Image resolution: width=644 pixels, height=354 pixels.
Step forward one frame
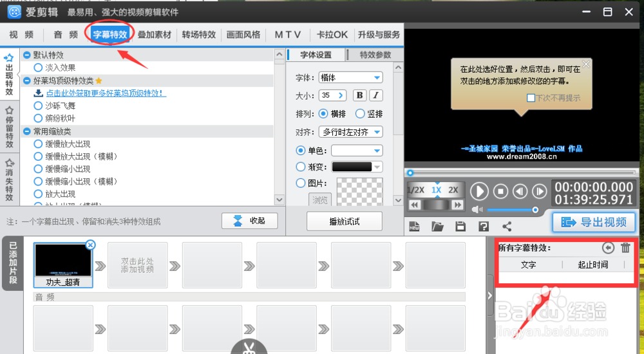coord(539,191)
